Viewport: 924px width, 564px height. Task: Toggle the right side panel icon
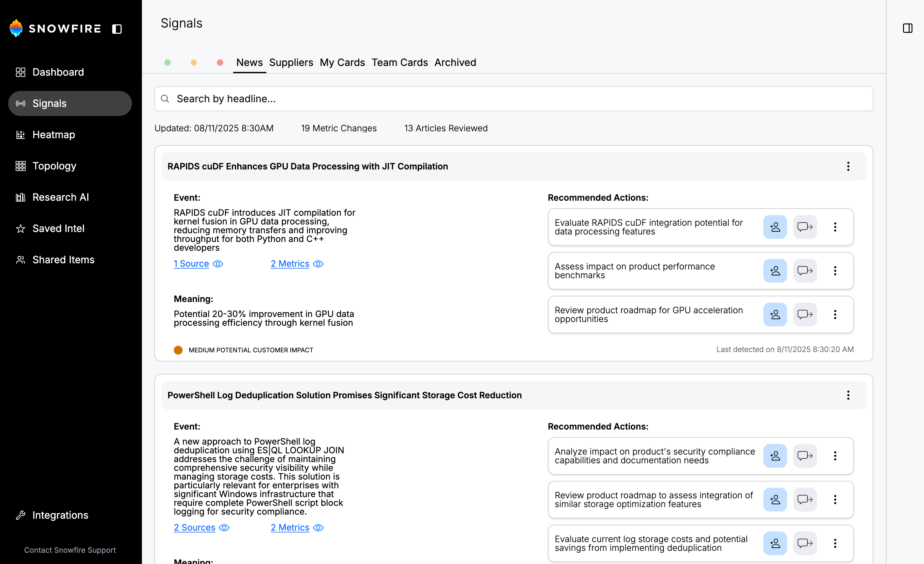[907, 28]
